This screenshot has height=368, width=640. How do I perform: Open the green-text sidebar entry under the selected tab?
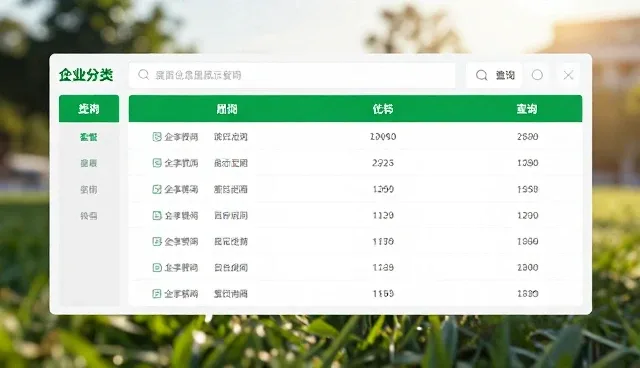click(89, 137)
